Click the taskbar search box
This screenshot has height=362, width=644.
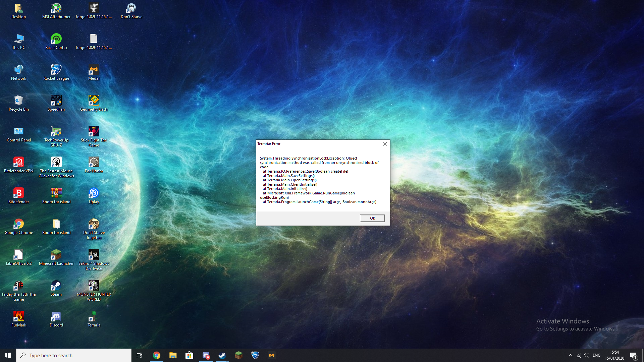tap(74, 355)
